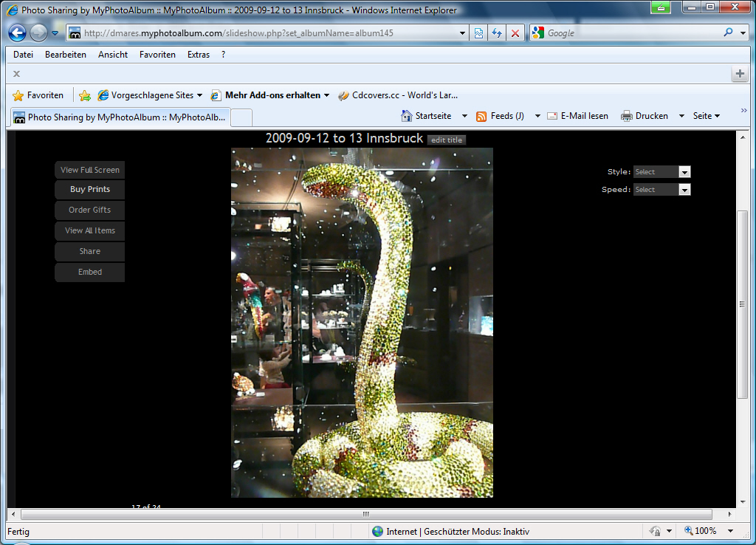
Task: Click the search magnifier icon
Action: point(728,33)
